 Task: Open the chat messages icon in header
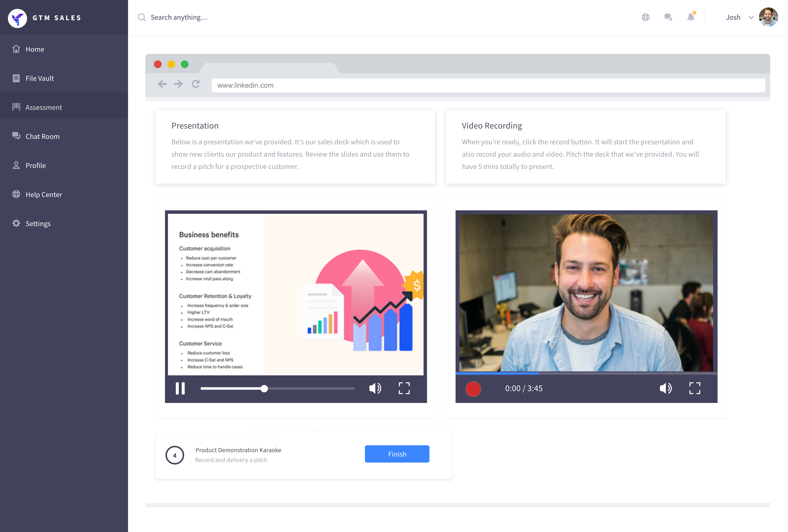click(668, 17)
